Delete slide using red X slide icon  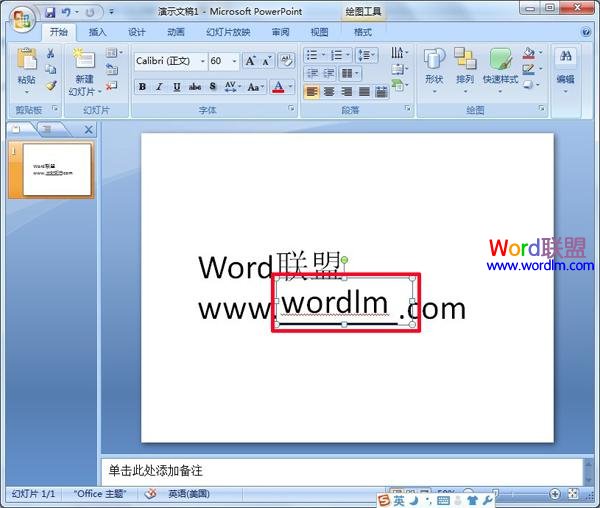point(111,86)
